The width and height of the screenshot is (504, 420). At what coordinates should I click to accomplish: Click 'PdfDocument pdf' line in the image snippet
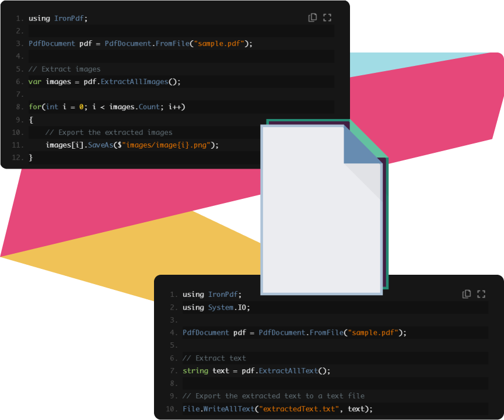pyautogui.click(x=141, y=43)
